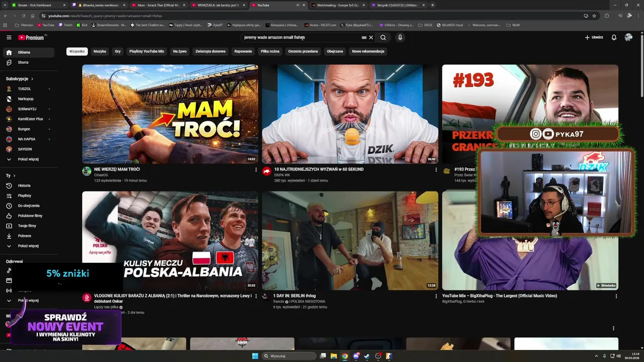Click the magnifier search button
This screenshot has width=644, height=362.
[x=383, y=37]
